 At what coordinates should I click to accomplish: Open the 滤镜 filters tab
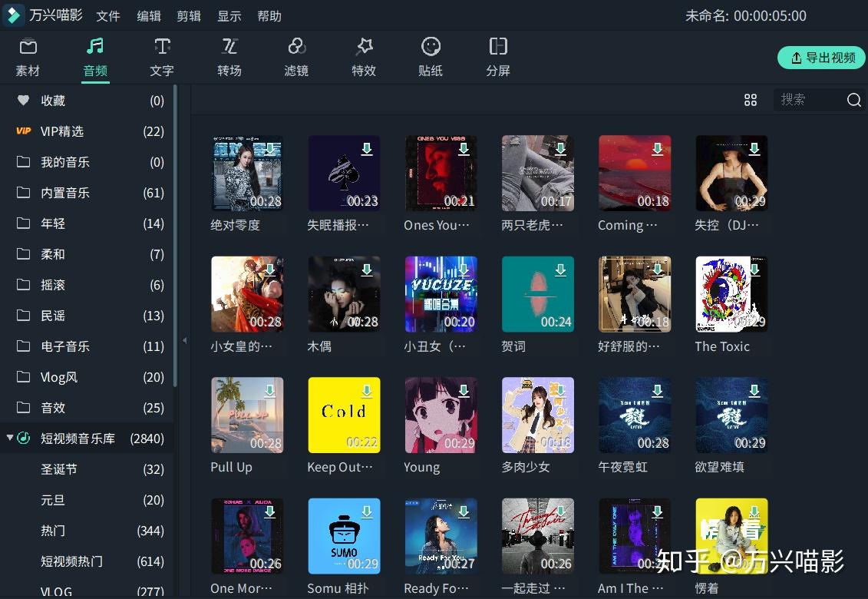point(296,58)
